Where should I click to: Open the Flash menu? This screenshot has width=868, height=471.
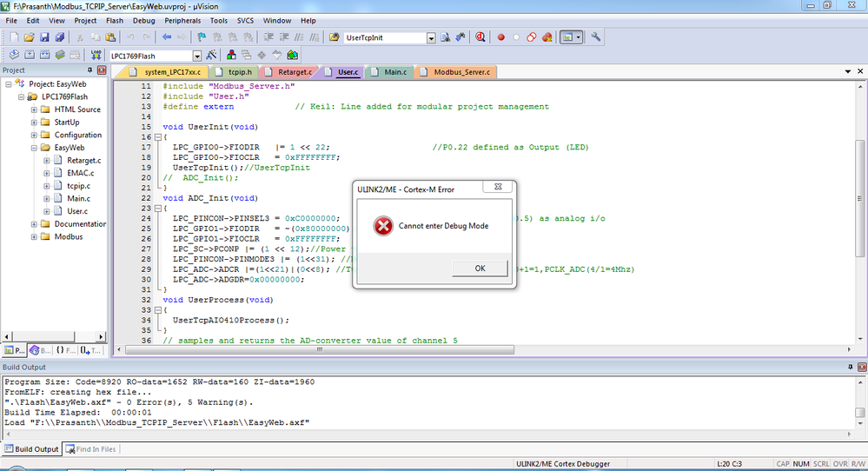[115, 21]
